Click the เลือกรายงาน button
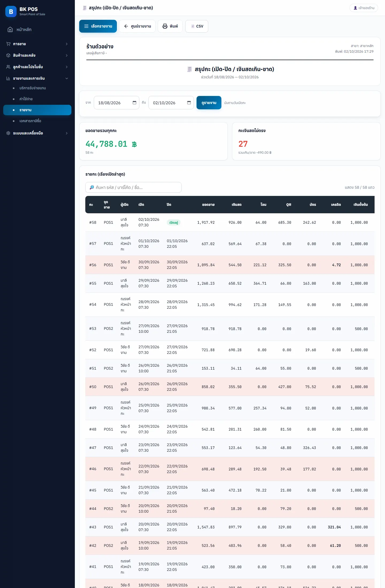385x588 pixels. 98,26
